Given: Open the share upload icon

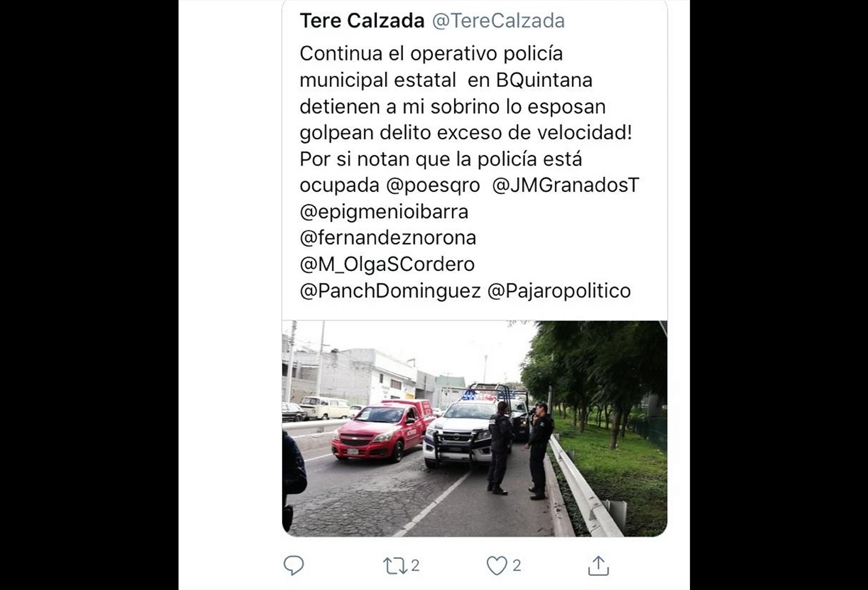Looking at the screenshot, I should (598, 565).
